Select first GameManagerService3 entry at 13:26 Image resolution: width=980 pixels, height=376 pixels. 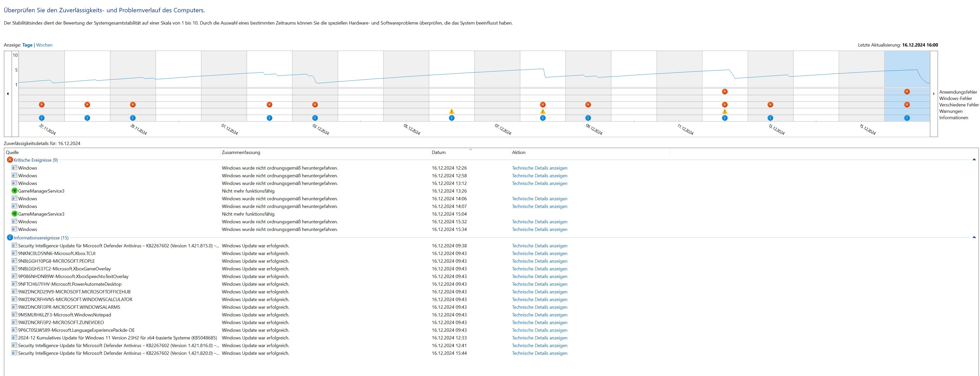pyautogui.click(x=41, y=191)
